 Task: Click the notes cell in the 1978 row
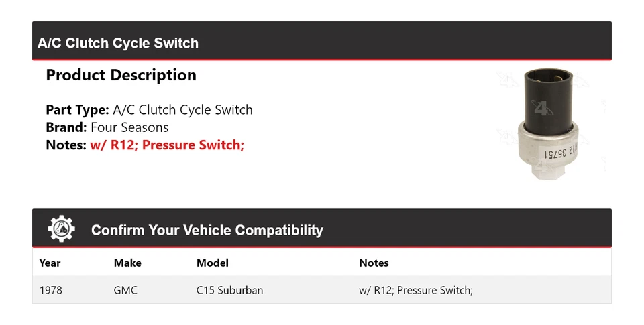tap(416, 290)
